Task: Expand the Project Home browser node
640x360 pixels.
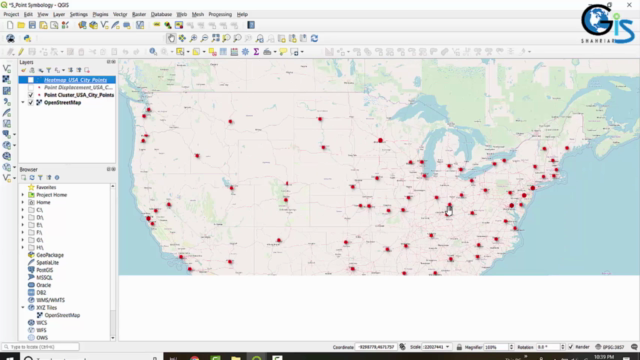Action: (x=23, y=195)
